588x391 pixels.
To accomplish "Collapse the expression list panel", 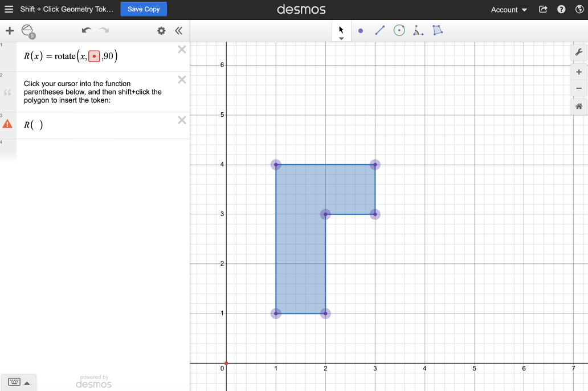I will click(178, 31).
